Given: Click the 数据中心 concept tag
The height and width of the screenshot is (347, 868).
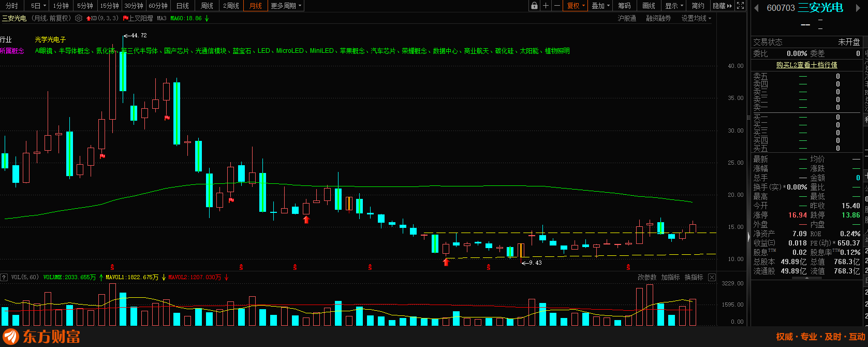Looking at the screenshot, I should coord(445,51).
